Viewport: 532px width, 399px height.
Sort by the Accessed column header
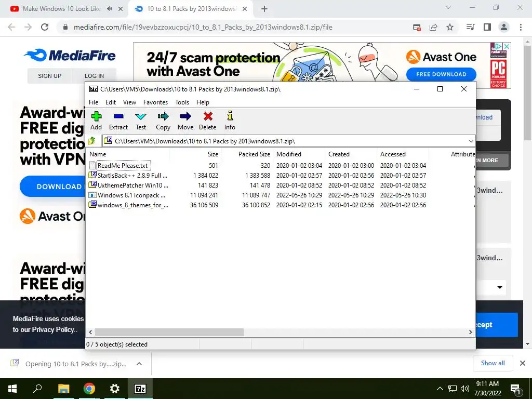[403, 154]
